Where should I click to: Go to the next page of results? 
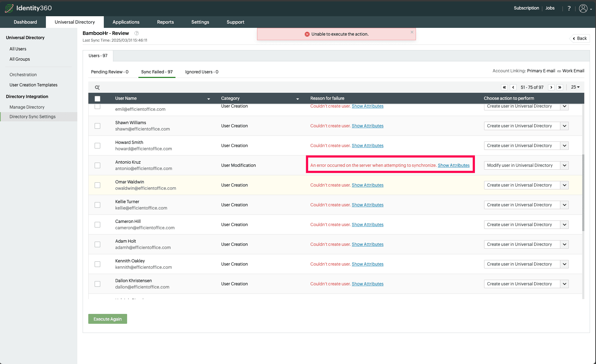(x=551, y=87)
